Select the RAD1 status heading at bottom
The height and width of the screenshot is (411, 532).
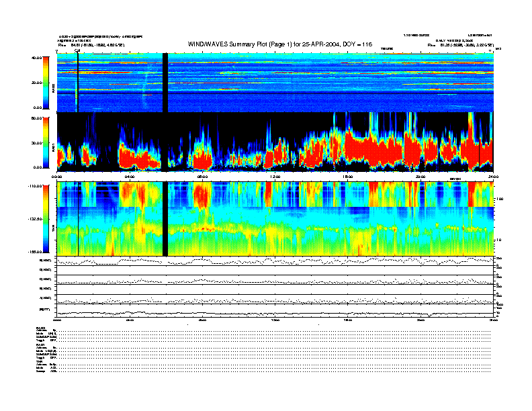tap(40, 345)
